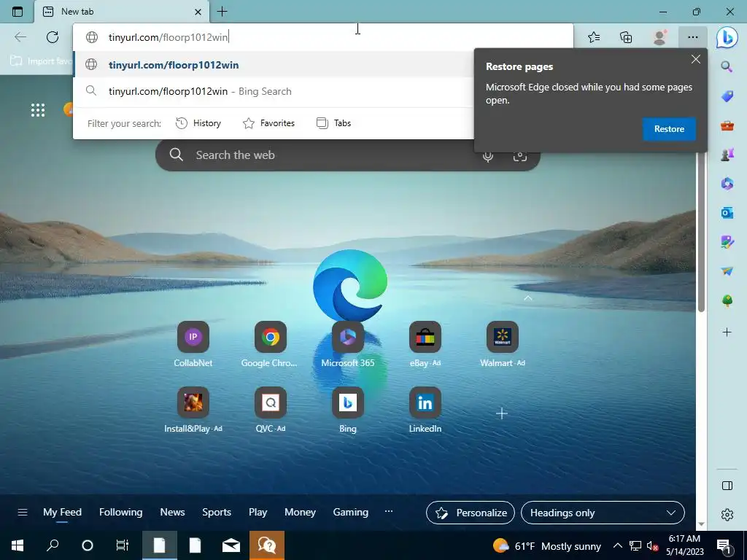Select Money tab
747x560 pixels.
300,513
